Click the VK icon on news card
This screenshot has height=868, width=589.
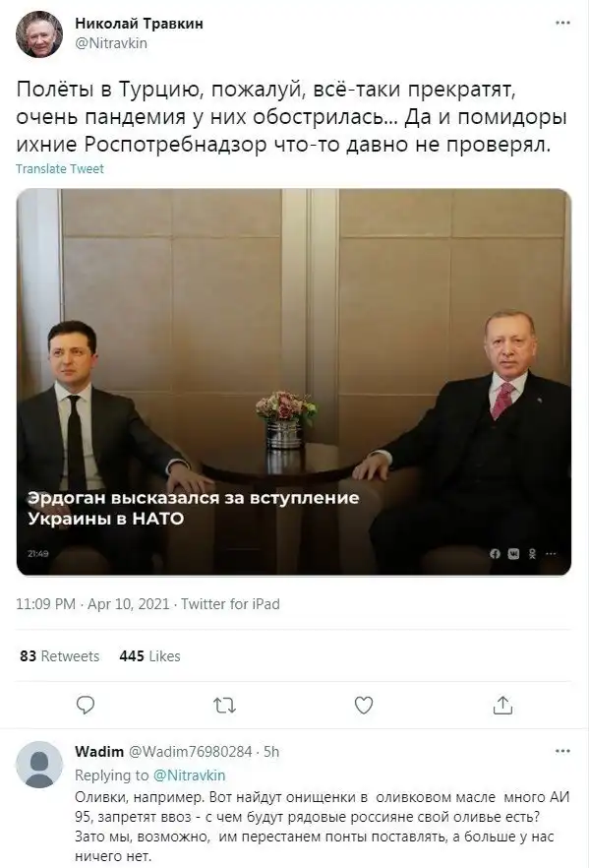[x=514, y=553]
